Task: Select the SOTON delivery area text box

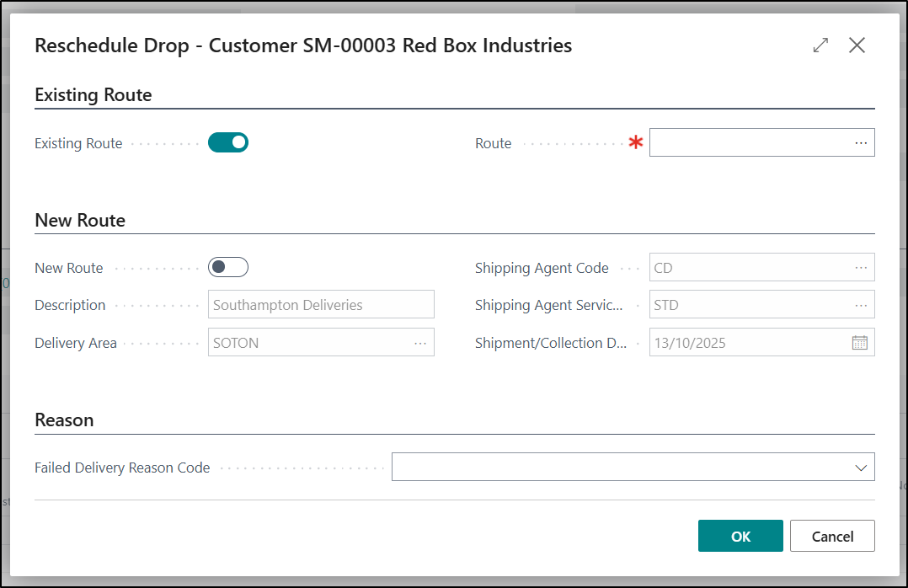Action: tap(308, 343)
